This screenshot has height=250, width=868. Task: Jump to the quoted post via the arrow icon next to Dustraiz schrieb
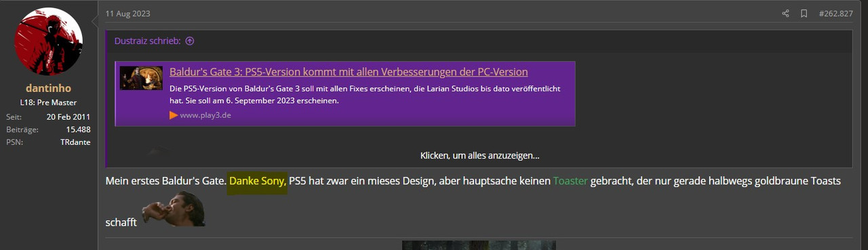[x=190, y=41]
